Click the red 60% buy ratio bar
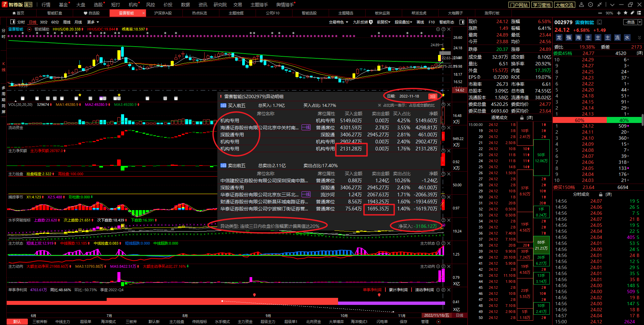This screenshot has width=644, height=325. [x=580, y=120]
